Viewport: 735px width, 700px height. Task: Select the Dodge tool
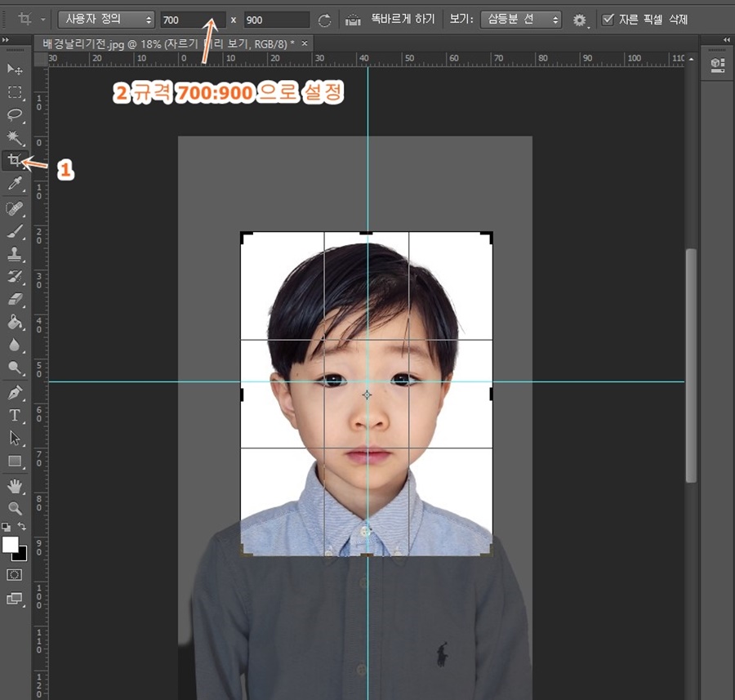tap(15, 368)
